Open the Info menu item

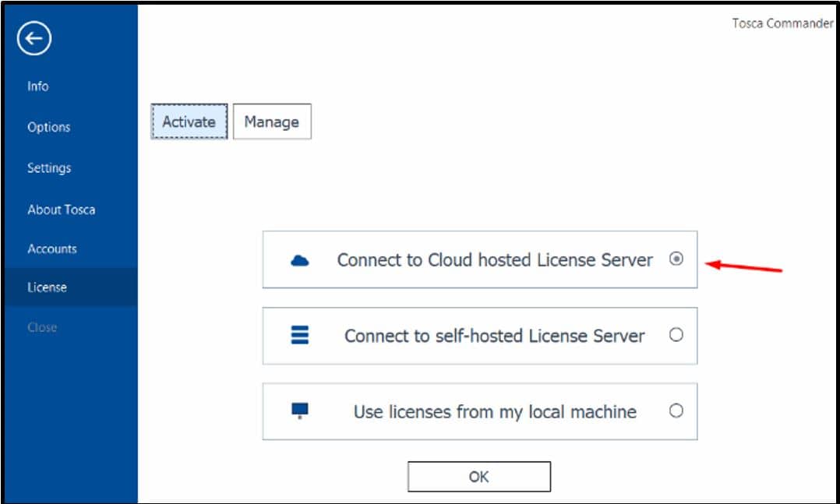point(38,86)
